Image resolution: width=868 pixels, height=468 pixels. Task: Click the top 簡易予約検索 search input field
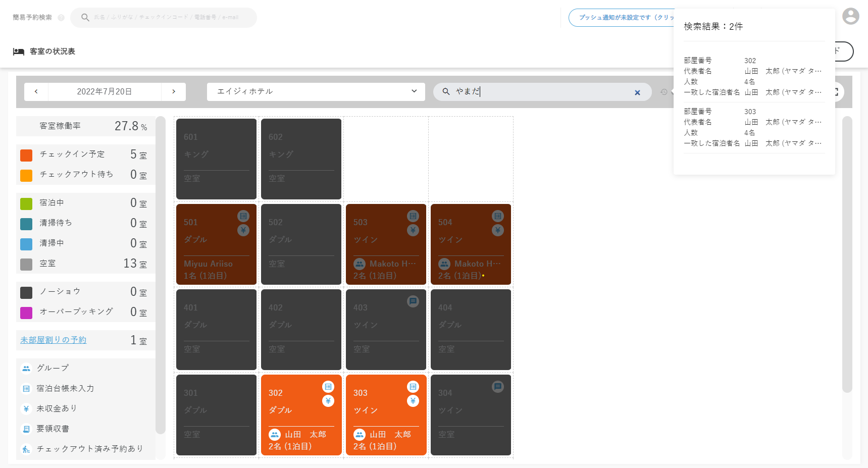[x=167, y=18]
